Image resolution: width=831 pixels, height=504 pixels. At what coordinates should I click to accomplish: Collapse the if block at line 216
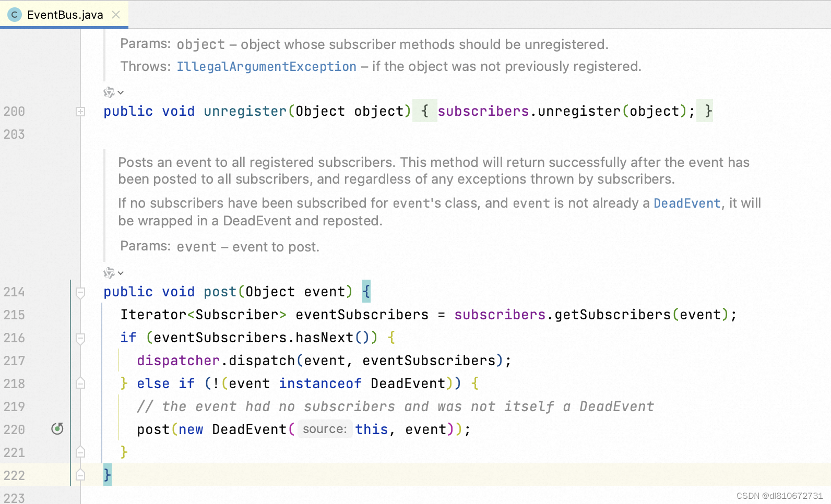(x=80, y=338)
